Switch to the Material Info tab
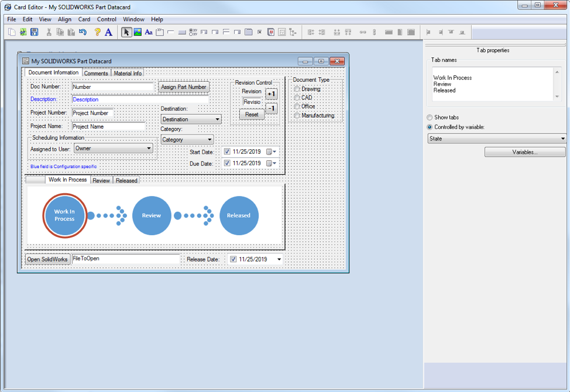Screen dimensions: 570x392 (128, 74)
